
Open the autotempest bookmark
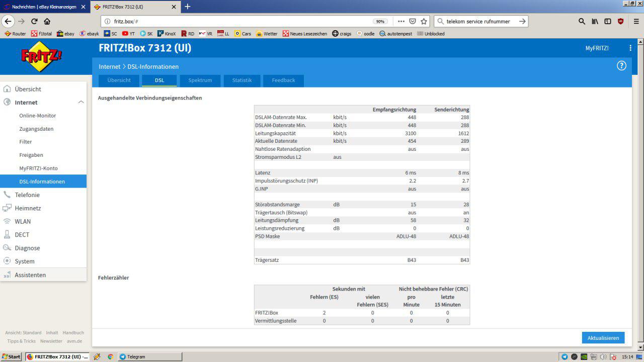tap(395, 34)
